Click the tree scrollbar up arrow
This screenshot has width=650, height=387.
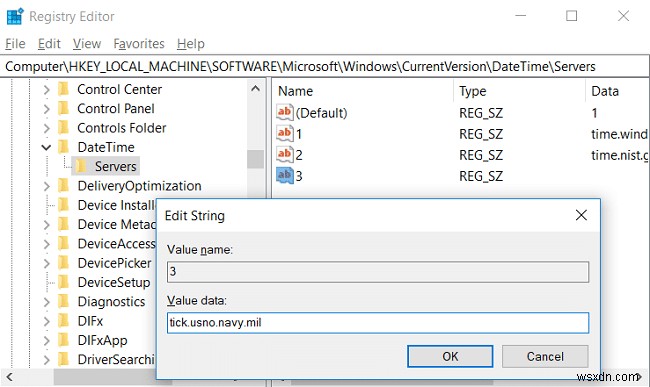[255, 89]
